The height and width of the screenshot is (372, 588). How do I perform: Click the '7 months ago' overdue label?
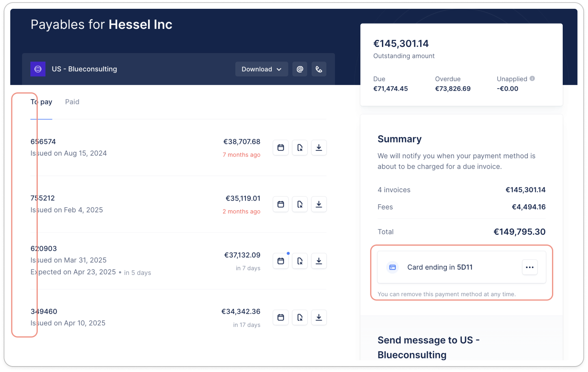click(242, 155)
